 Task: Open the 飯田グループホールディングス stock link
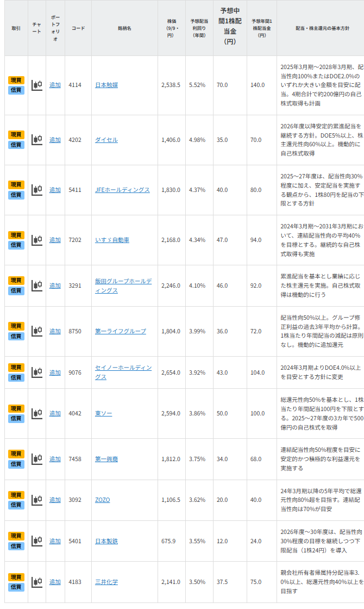click(x=123, y=285)
